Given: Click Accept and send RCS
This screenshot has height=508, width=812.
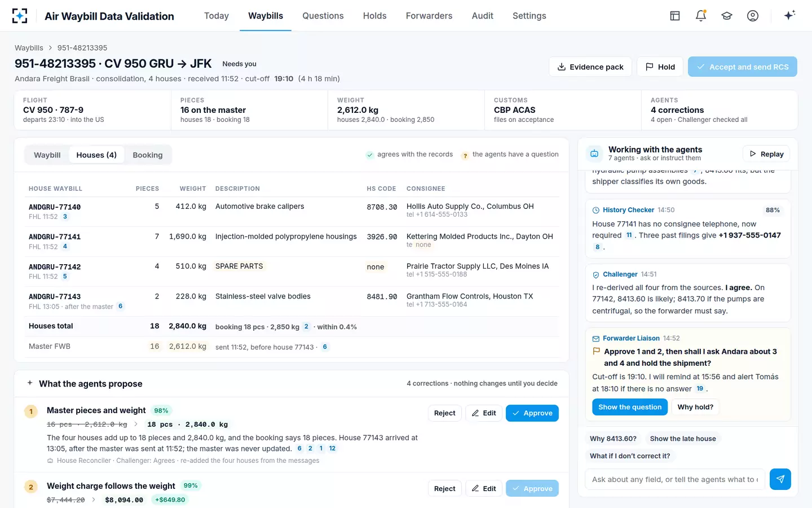Looking at the screenshot, I should click(x=743, y=67).
